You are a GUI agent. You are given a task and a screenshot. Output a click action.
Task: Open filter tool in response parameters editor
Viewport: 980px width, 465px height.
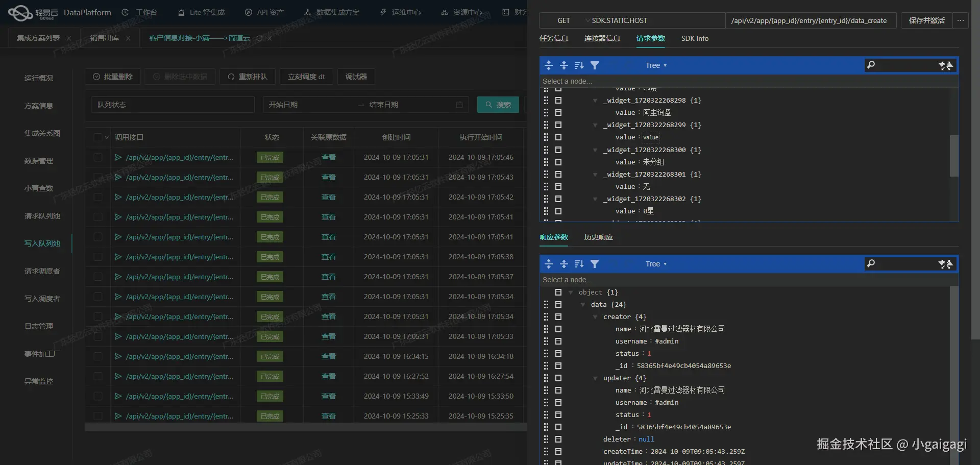[595, 264]
